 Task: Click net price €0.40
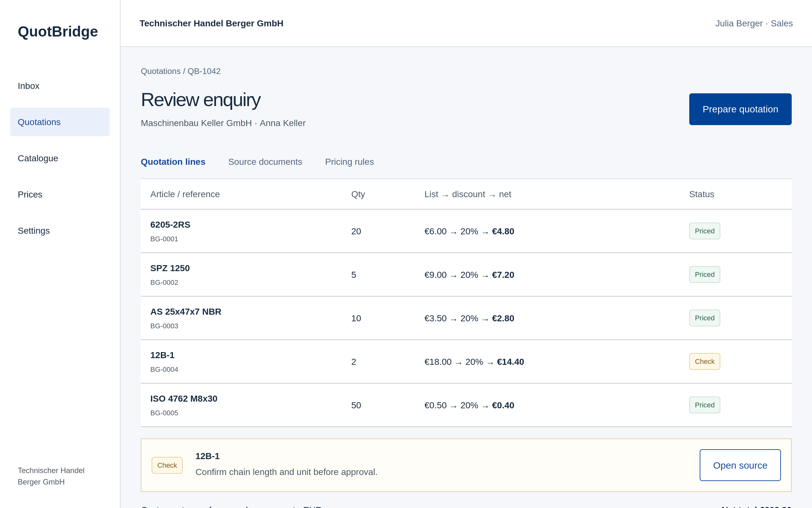503,405
